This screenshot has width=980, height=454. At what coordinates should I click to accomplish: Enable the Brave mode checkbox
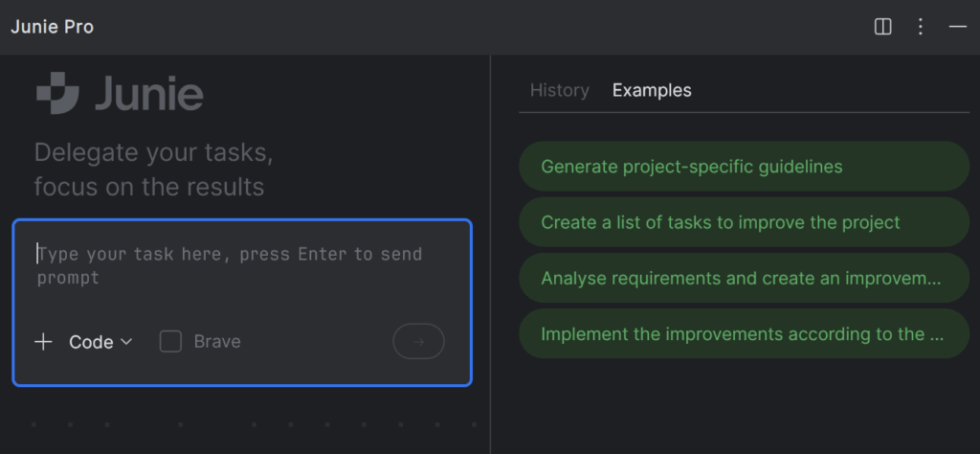170,341
